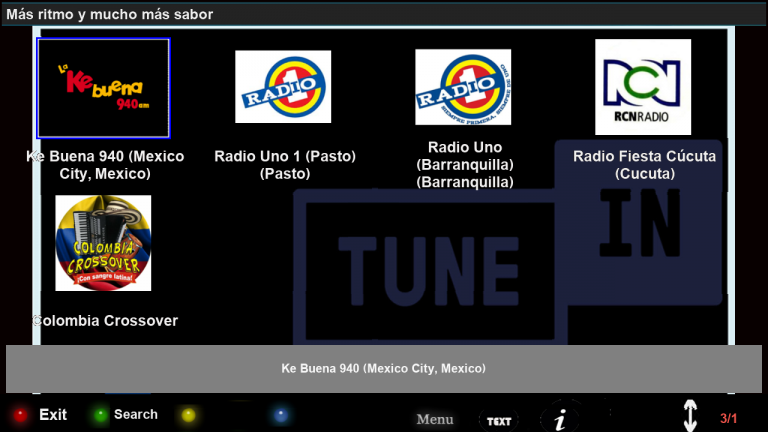768x432 pixels.
Task: Click the '3/1' page indicator
Action: click(x=728, y=418)
